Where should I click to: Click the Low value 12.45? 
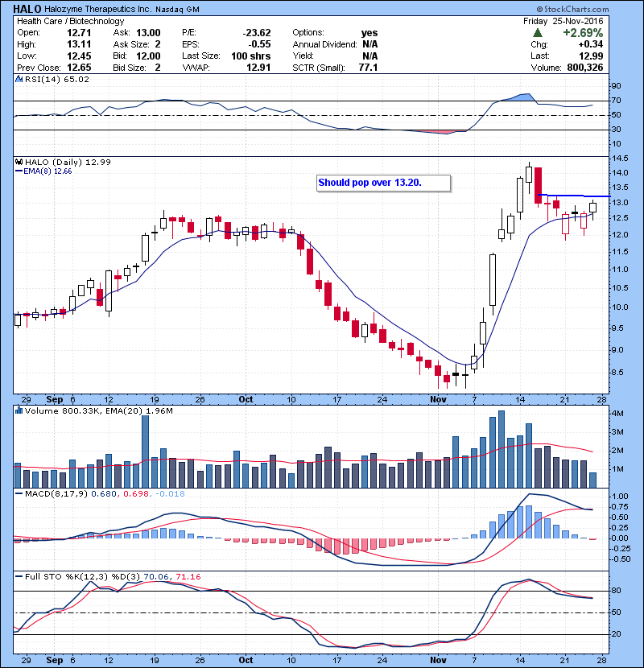pos(79,56)
